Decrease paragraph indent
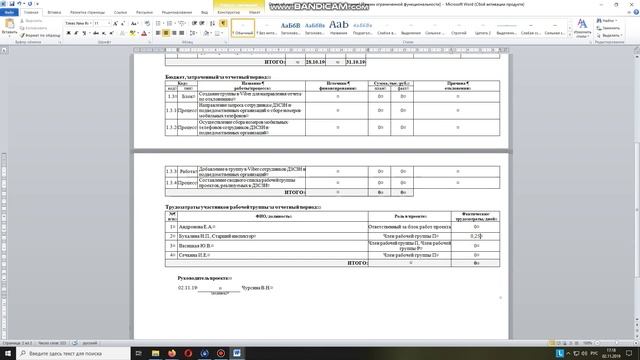Screen dimensions: 640x360 (194, 24)
